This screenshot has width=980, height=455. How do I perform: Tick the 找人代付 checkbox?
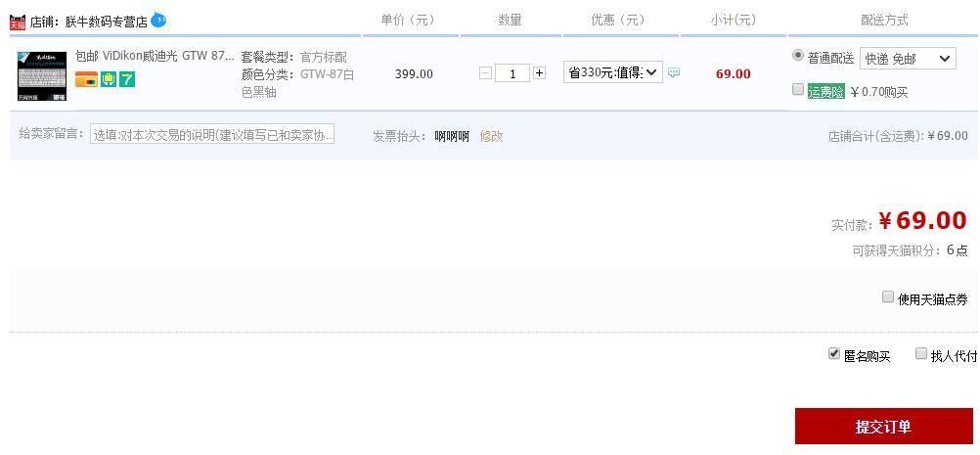921,354
